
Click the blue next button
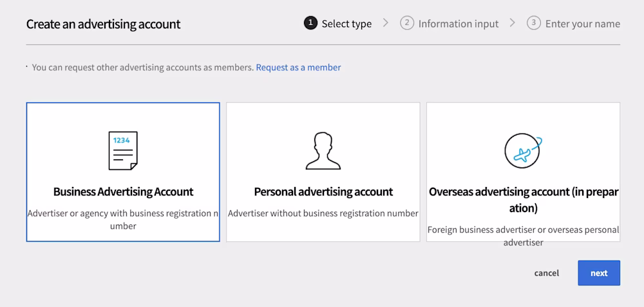(599, 273)
